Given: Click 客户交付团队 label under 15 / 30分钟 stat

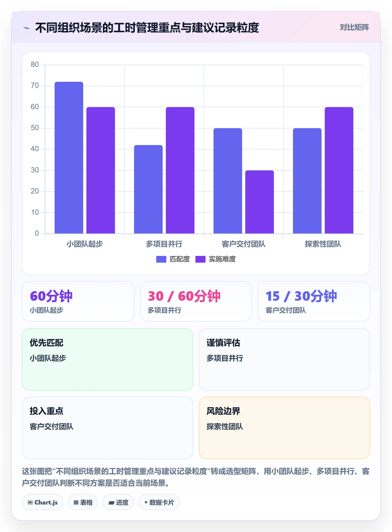Looking at the screenshot, I should coord(286,310).
